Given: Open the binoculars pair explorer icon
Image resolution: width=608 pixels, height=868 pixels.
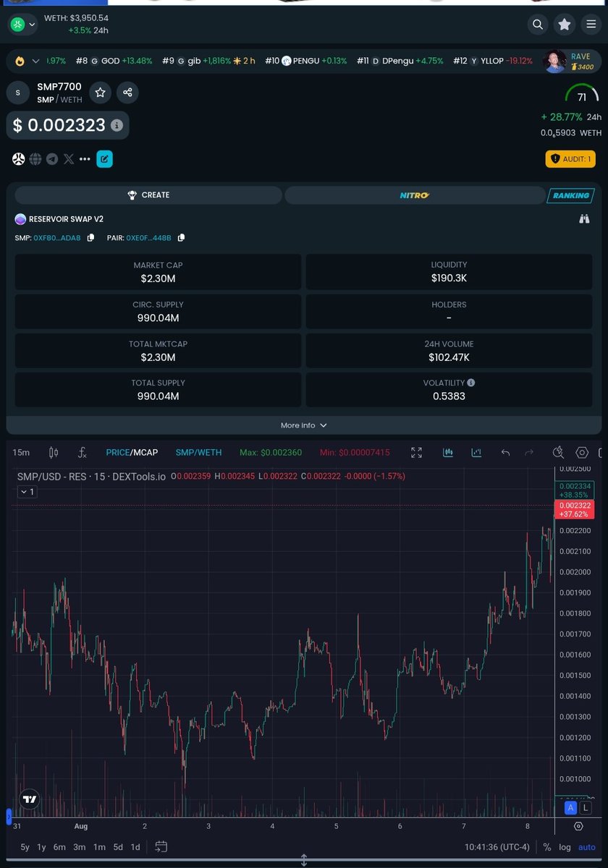Looking at the screenshot, I should (x=584, y=219).
